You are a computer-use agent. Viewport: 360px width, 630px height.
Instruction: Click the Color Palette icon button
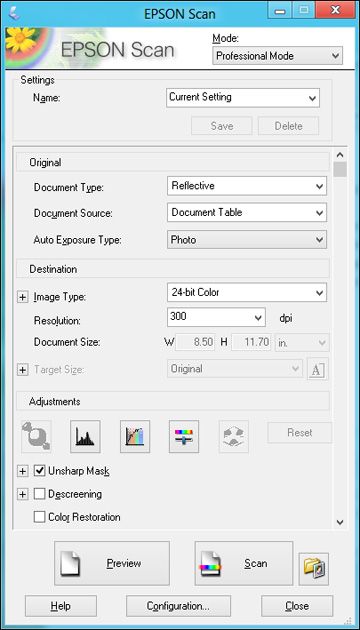234,436
